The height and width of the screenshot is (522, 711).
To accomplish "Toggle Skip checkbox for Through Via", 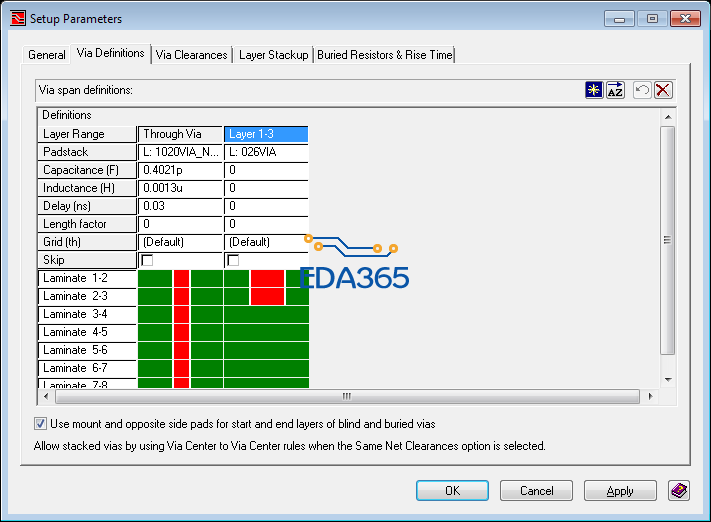I will pyautogui.click(x=147, y=260).
